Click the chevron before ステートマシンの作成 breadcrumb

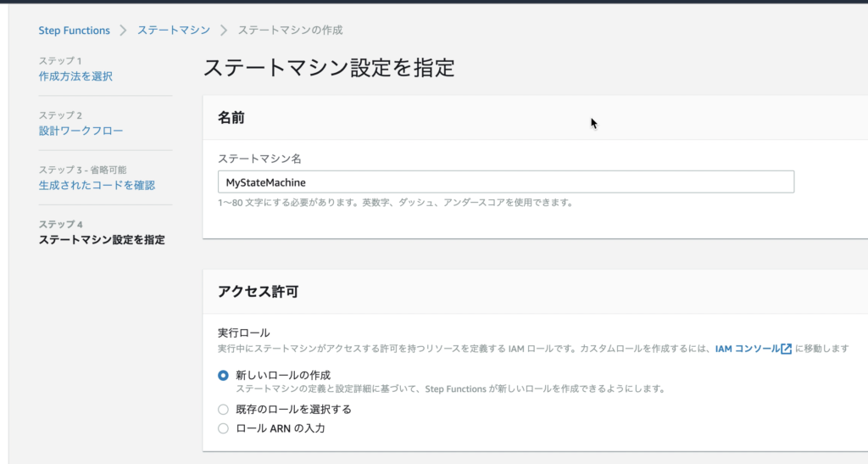(x=224, y=30)
